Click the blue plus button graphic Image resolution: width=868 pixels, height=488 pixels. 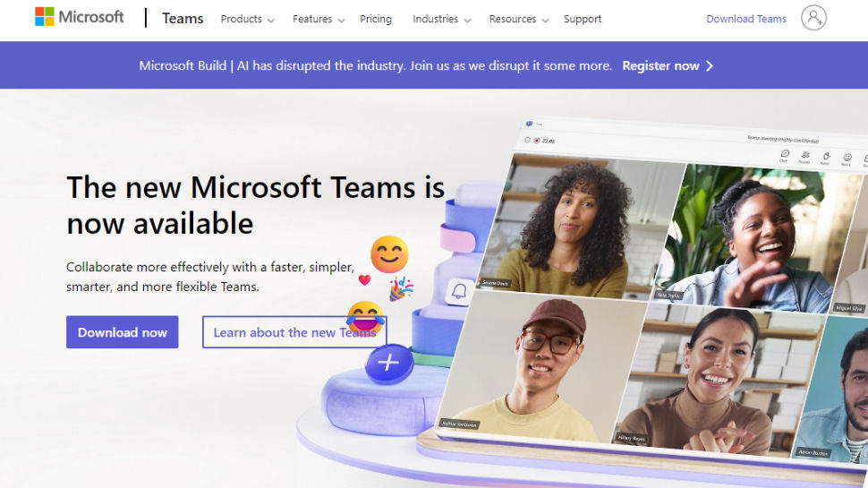tap(389, 363)
